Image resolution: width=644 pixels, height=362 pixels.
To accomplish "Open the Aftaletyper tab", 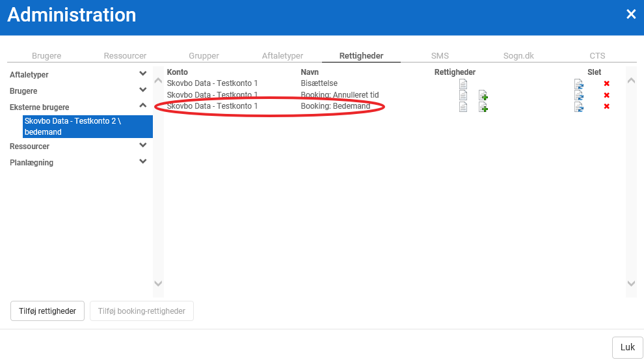I will 282,55.
